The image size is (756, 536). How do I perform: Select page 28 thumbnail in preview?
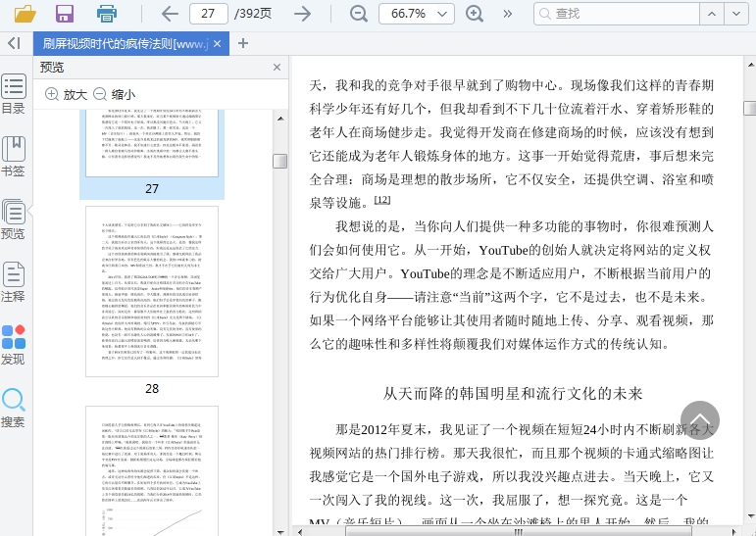[x=152, y=292]
